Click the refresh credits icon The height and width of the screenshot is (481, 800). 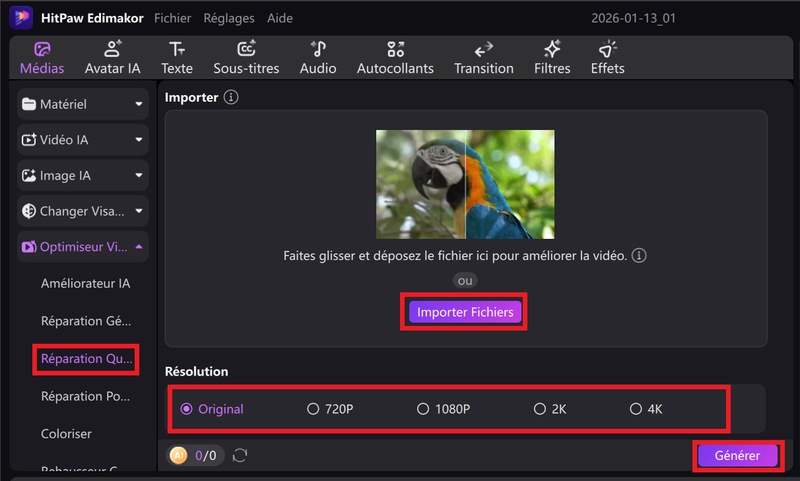pyautogui.click(x=240, y=455)
